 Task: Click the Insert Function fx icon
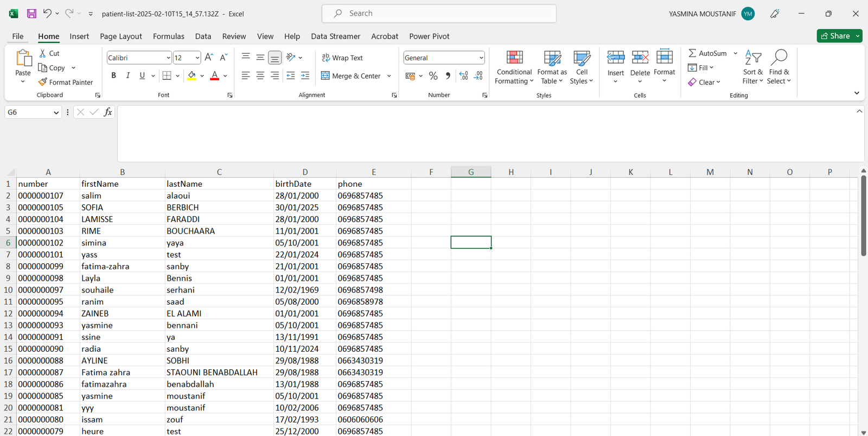[108, 112]
